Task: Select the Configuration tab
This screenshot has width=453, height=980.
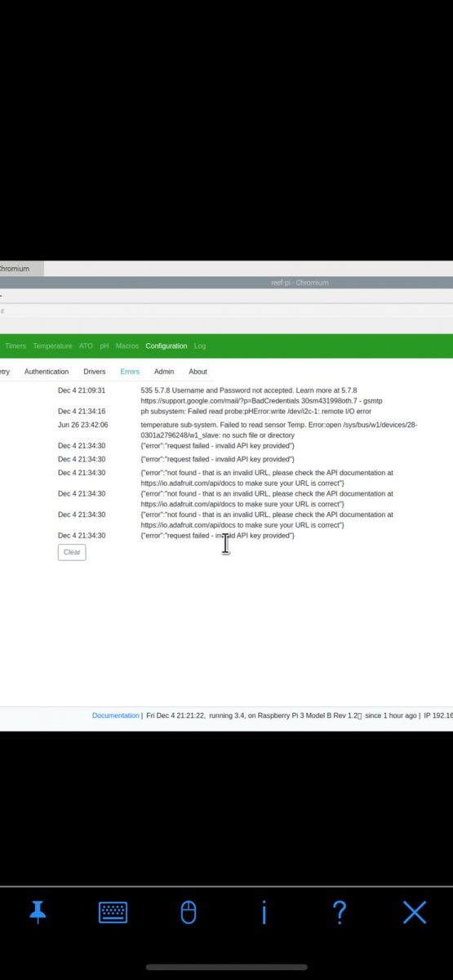Action: coord(167,346)
